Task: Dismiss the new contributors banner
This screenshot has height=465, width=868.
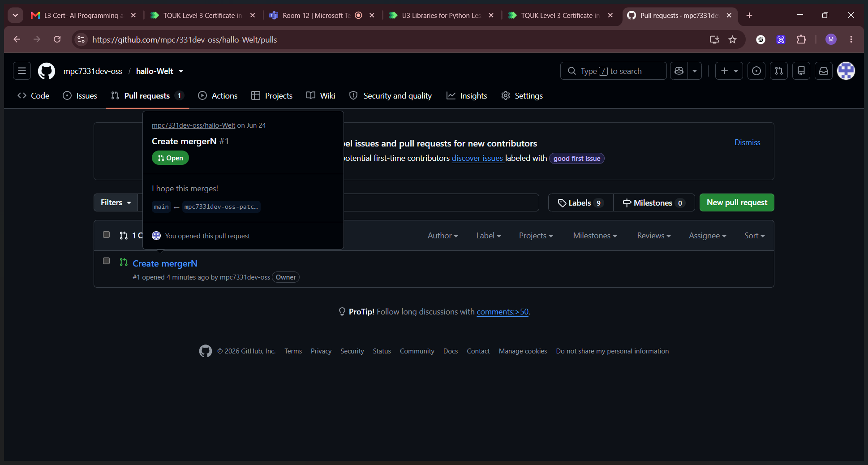Action: [x=747, y=142]
